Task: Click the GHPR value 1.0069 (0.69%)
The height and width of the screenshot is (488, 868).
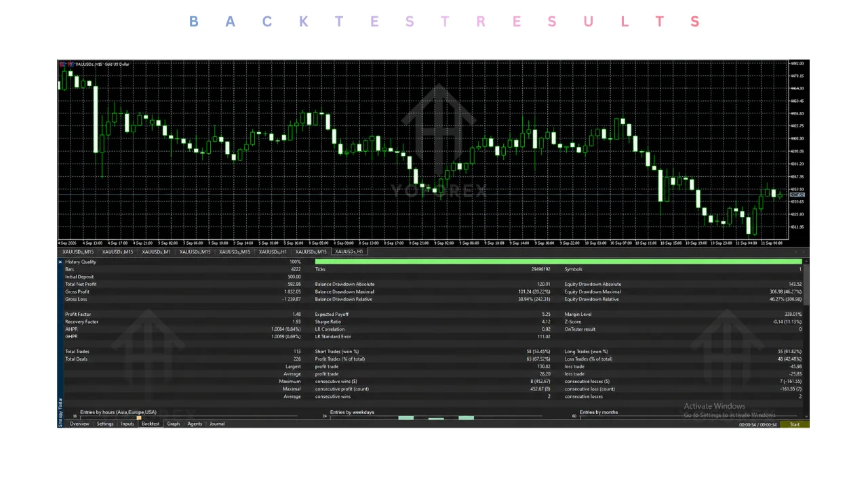Action: click(x=286, y=337)
